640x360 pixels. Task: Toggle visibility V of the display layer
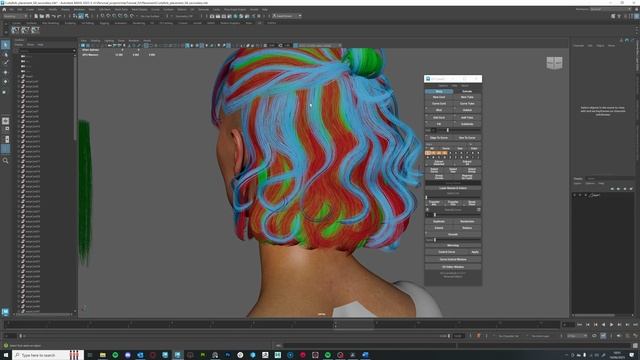tap(575, 195)
